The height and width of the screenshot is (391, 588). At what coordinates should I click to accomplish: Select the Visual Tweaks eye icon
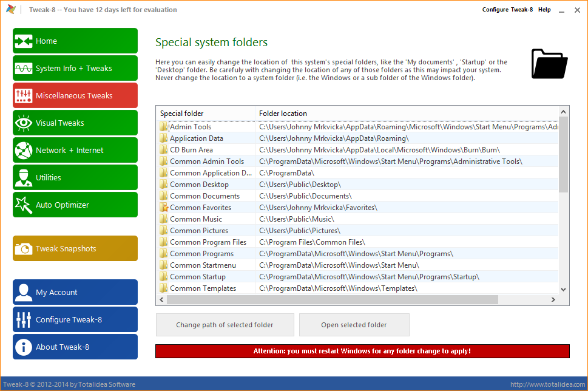24,123
